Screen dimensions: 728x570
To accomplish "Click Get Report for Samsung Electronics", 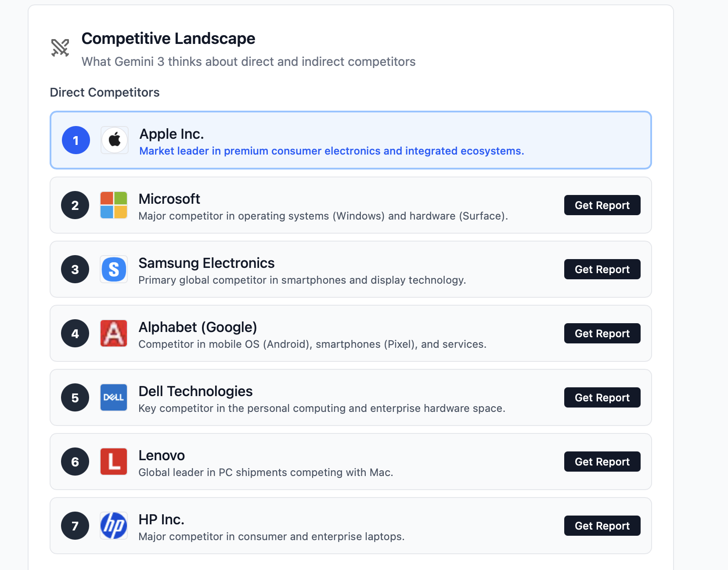I will click(x=602, y=269).
